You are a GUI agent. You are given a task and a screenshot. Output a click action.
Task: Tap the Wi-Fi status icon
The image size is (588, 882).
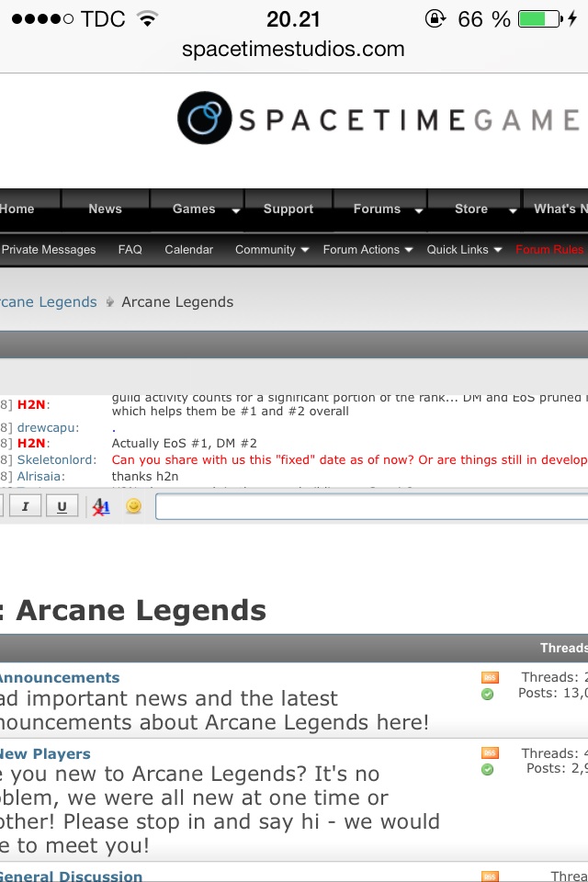click(148, 19)
